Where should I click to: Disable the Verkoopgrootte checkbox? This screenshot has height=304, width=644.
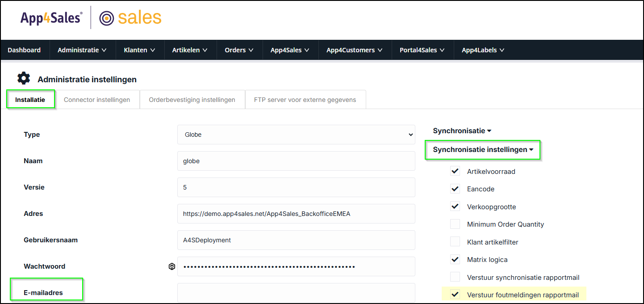(x=455, y=207)
